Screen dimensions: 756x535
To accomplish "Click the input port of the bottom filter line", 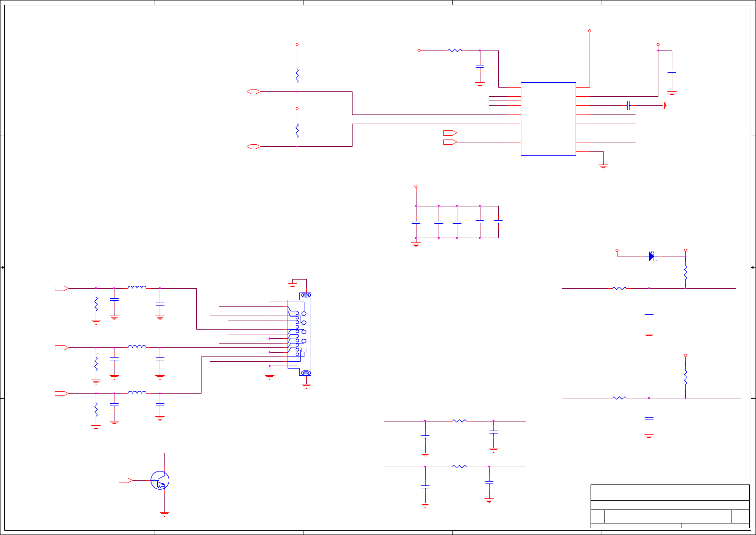I will [62, 394].
